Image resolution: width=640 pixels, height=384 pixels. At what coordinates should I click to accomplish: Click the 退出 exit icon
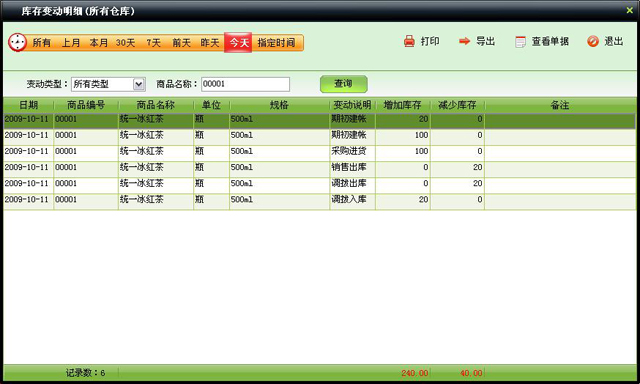click(x=593, y=41)
